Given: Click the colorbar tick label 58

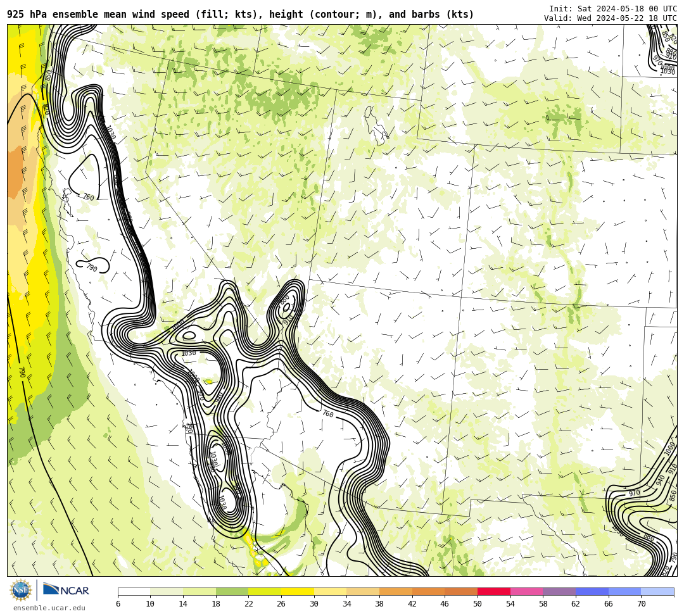Looking at the screenshot, I should pos(543,604).
